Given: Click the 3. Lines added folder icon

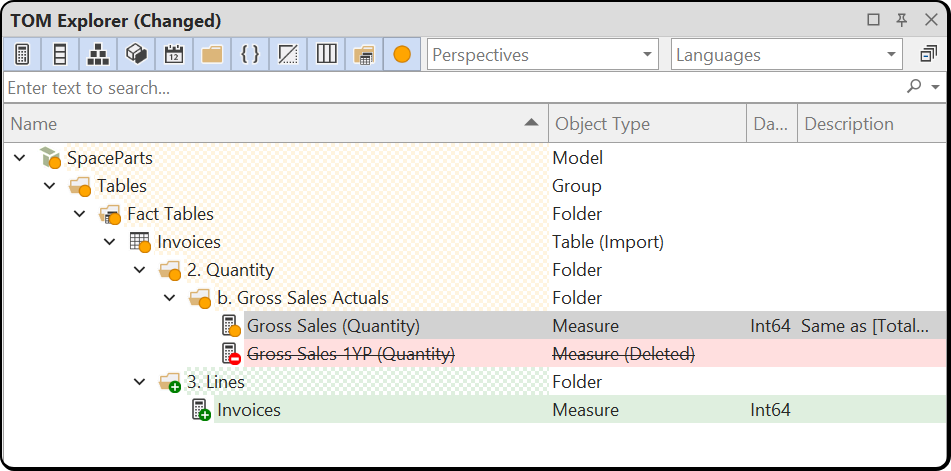Looking at the screenshot, I should [170, 382].
